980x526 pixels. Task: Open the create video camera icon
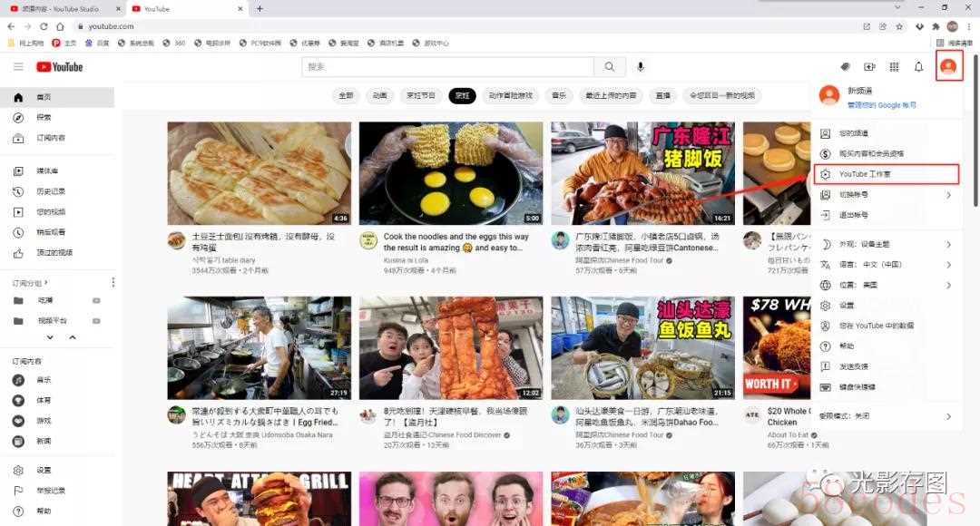[x=869, y=66]
